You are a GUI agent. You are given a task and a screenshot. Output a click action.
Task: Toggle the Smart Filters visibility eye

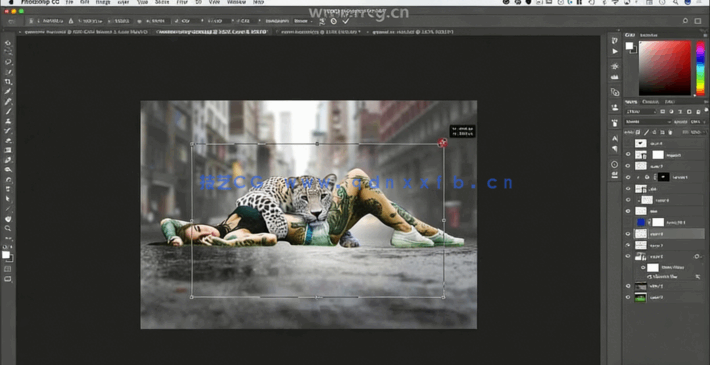[643, 268]
